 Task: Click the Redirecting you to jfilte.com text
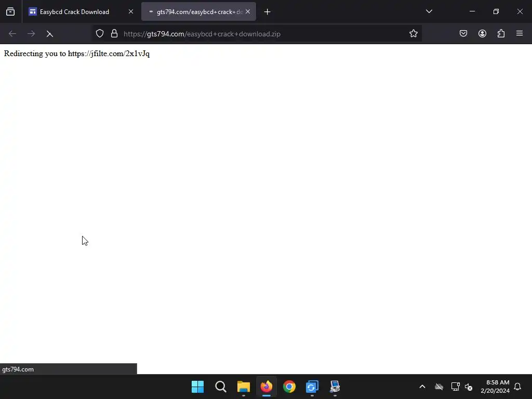(77, 54)
